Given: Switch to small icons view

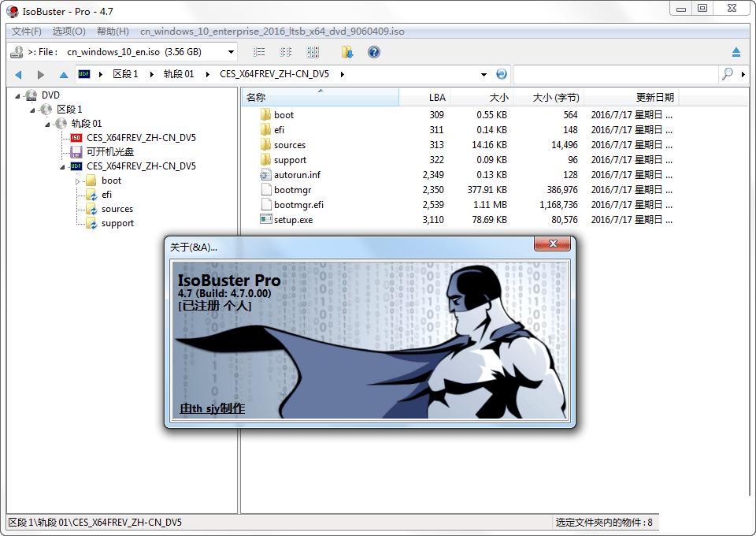Looking at the screenshot, I should 286,52.
